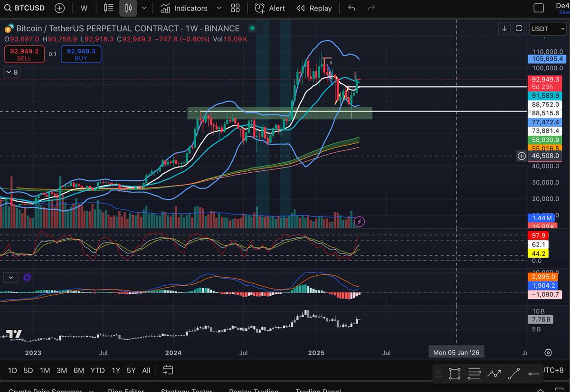Click the SELL 92,949.2 button

pos(24,54)
